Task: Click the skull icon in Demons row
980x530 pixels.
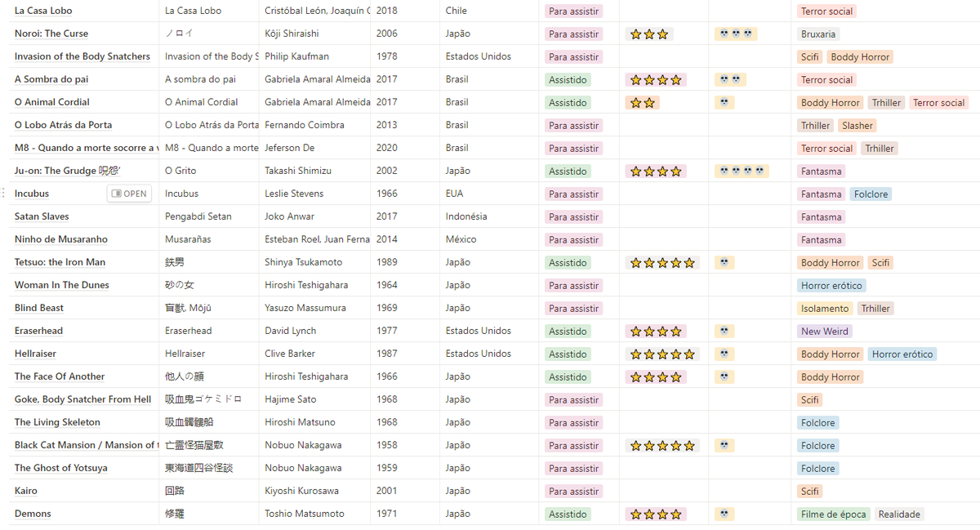Action: click(x=724, y=514)
